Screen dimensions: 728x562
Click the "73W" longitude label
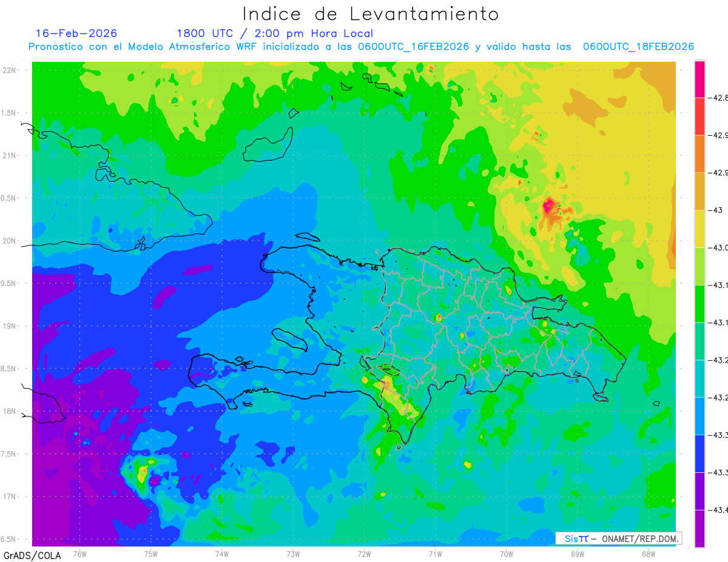coord(293,554)
